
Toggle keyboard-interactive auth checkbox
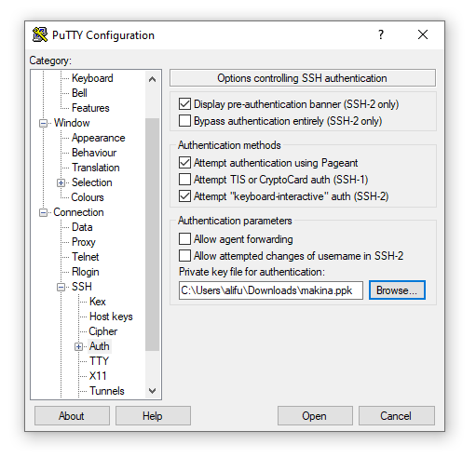[x=184, y=196]
